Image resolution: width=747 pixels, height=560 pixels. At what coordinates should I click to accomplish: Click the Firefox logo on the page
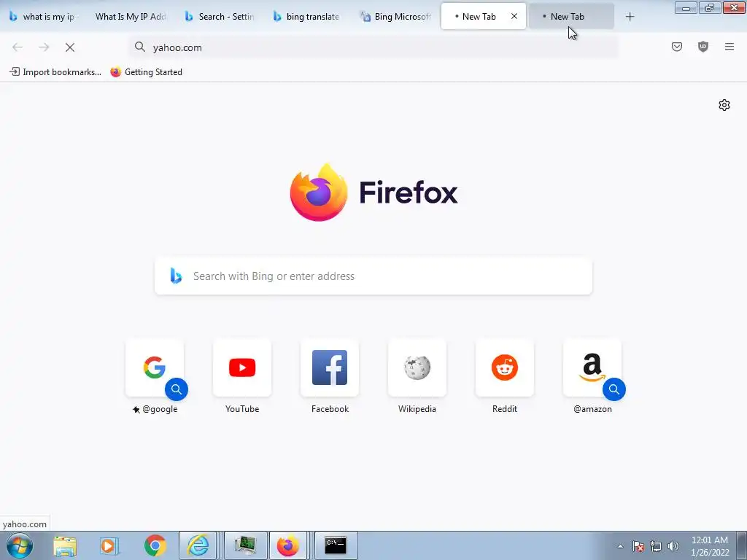click(319, 192)
